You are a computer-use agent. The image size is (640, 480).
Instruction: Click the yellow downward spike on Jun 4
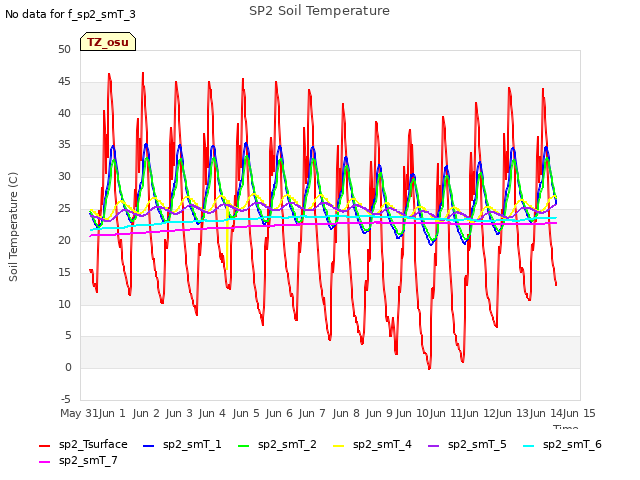click(227, 241)
